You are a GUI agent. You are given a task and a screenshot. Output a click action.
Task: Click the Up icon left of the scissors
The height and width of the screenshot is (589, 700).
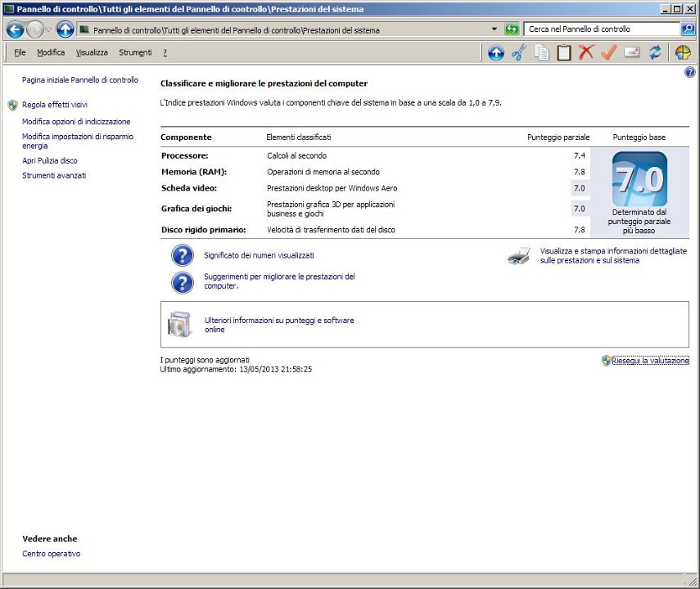point(496,52)
